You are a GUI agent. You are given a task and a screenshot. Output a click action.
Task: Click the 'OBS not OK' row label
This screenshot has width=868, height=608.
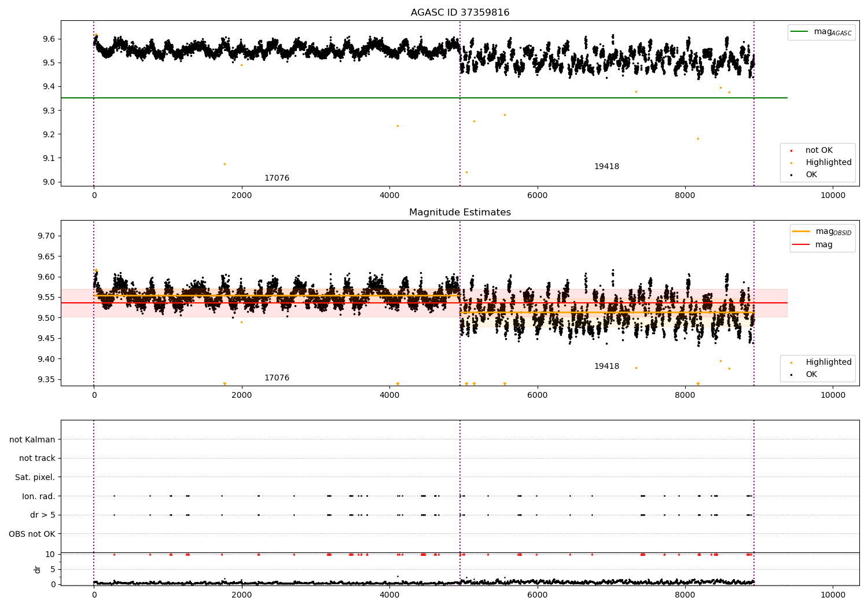tap(32, 534)
